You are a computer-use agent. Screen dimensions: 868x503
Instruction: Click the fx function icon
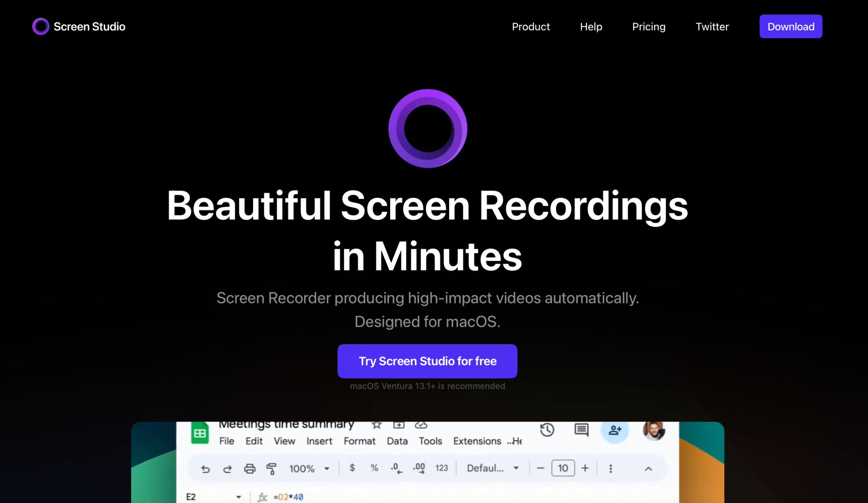point(262,497)
